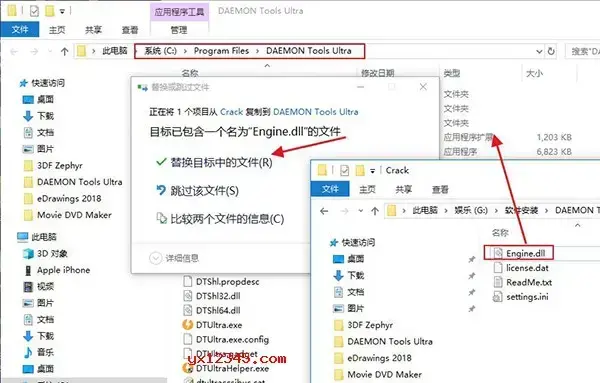Open 桌面 in Crack window sidebar
600x383 pixels.
coord(349,259)
